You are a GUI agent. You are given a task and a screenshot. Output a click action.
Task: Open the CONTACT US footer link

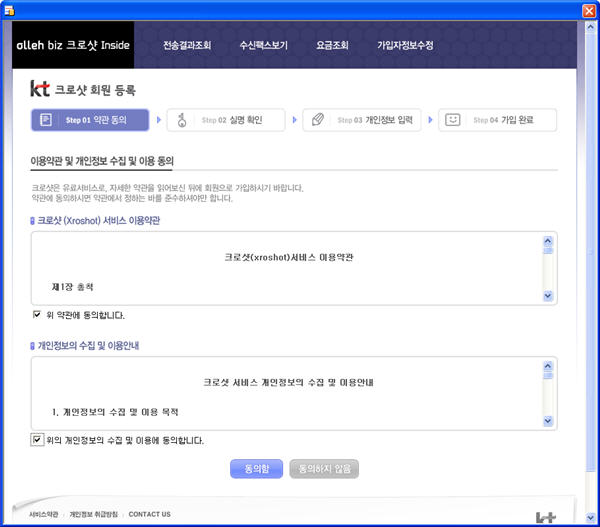click(150, 514)
